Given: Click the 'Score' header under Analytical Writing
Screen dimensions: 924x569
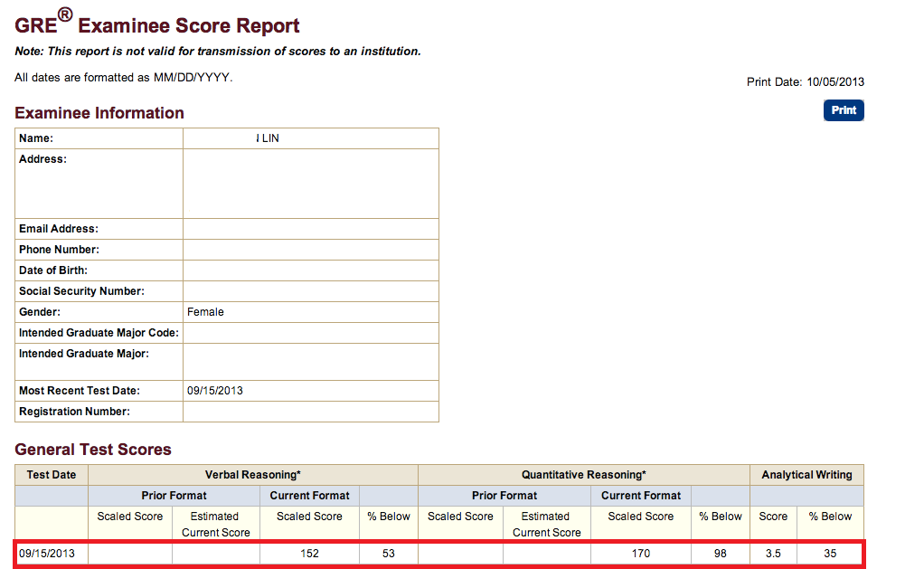Looking at the screenshot, I should point(773,517).
